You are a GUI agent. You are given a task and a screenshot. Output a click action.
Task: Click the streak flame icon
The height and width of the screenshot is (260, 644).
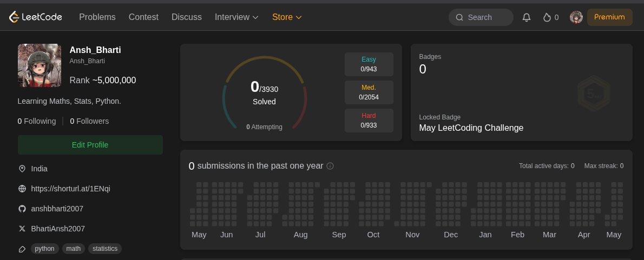(547, 17)
